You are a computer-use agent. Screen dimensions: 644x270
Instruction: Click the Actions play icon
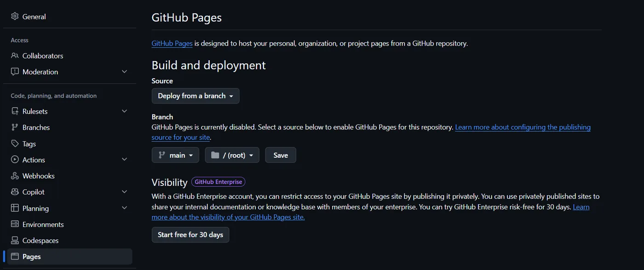pos(15,160)
